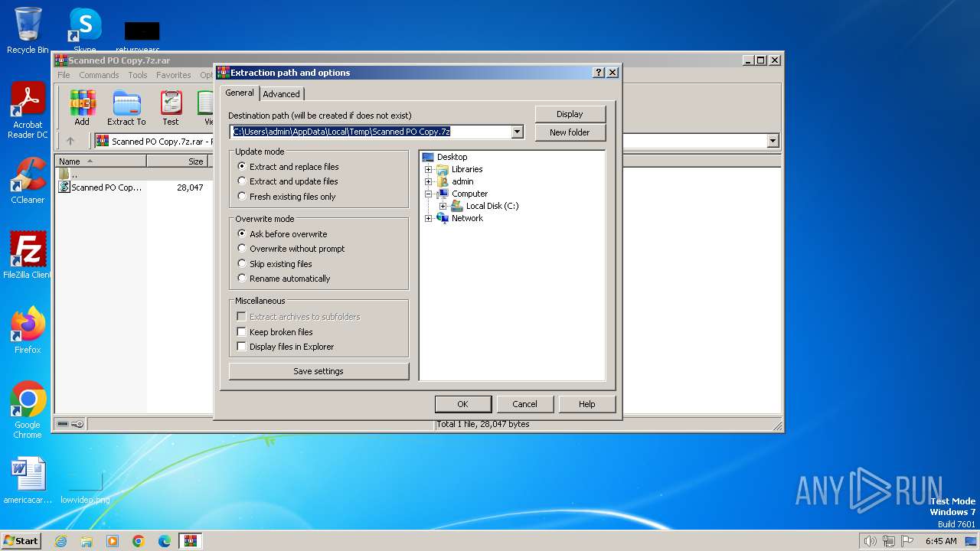Screen dimensions: 980x551
Task: Launch Chrome from the taskbar
Action: click(x=139, y=541)
